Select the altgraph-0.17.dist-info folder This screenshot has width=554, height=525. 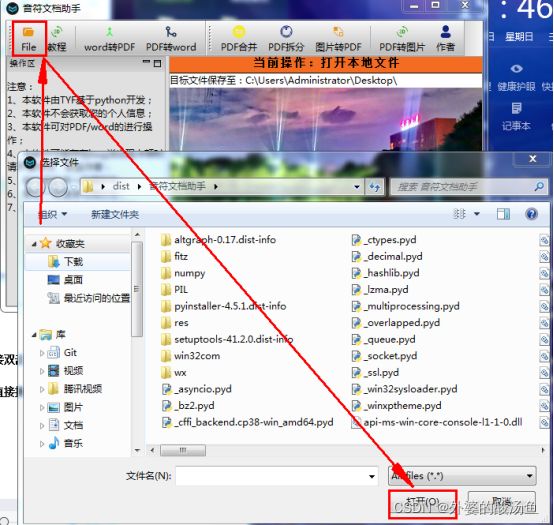coord(218,240)
